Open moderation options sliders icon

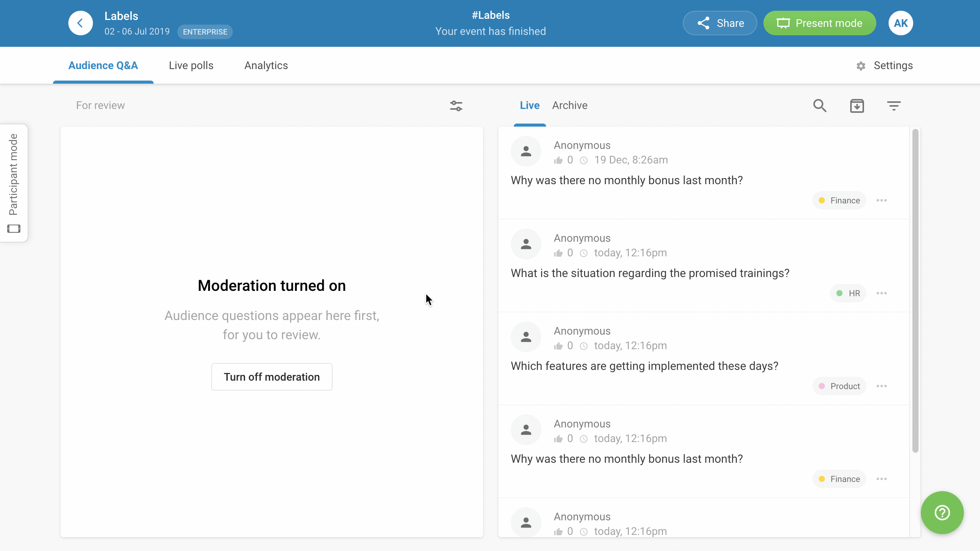pos(456,106)
